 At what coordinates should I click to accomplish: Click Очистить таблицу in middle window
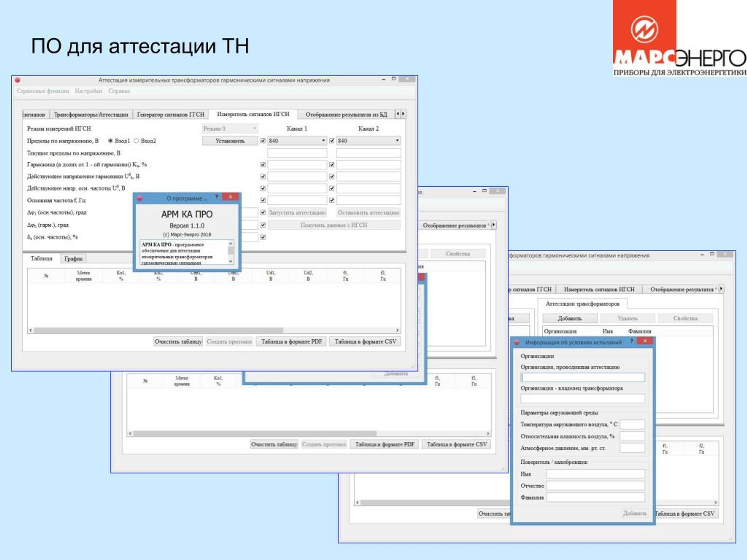click(274, 444)
